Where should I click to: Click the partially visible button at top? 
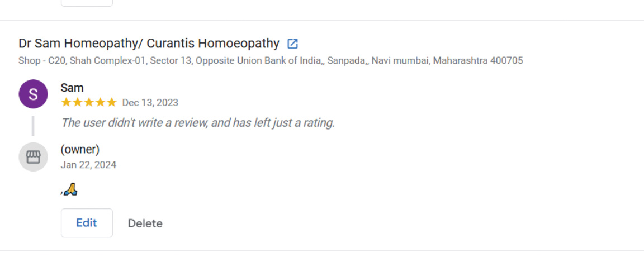click(x=87, y=3)
